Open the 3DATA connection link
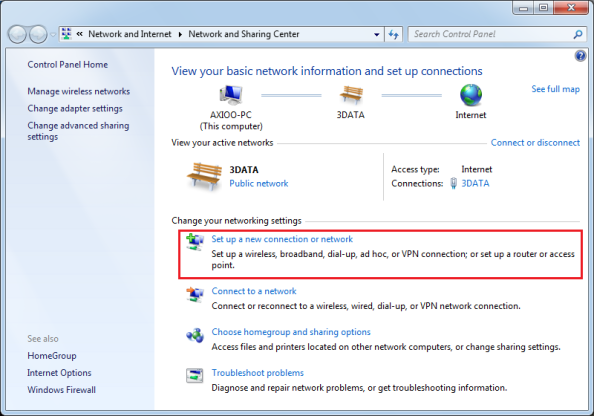This screenshot has width=594, height=416. [475, 183]
